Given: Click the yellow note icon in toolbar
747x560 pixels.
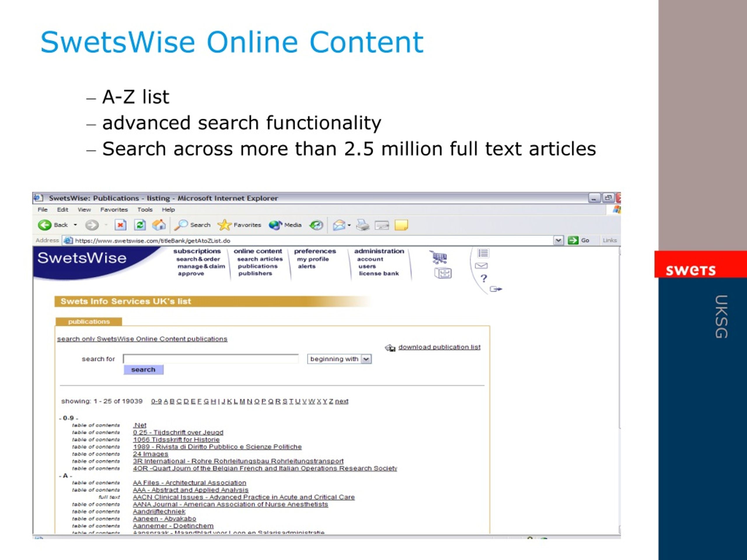Looking at the screenshot, I should click(401, 225).
